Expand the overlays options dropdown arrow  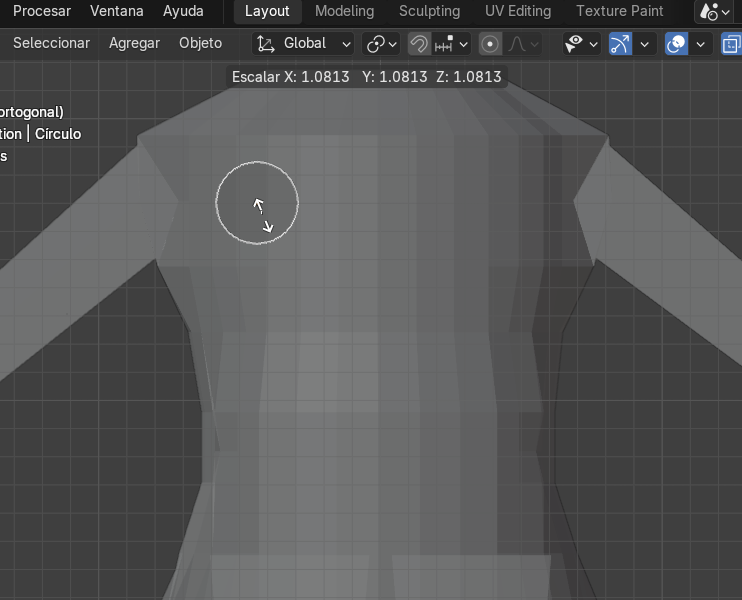pyautogui.click(x=701, y=44)
